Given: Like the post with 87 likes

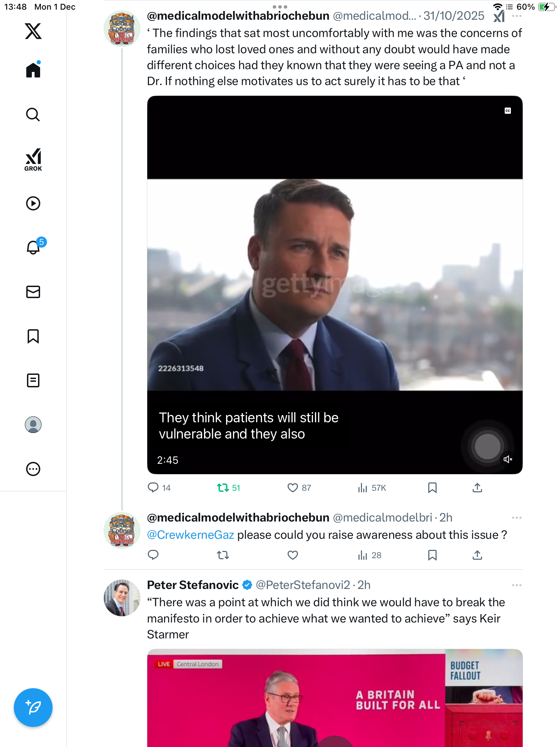Looking at the screenshot, I should pyautogui.click(x=293, y=488).
